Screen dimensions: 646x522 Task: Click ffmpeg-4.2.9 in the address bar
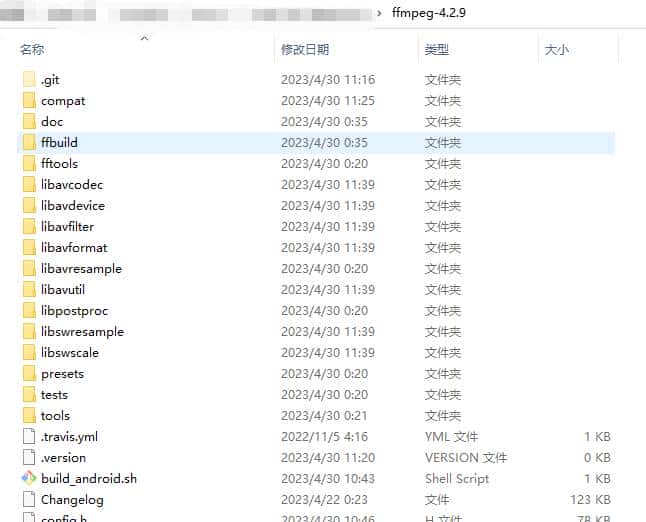(429, 13)
